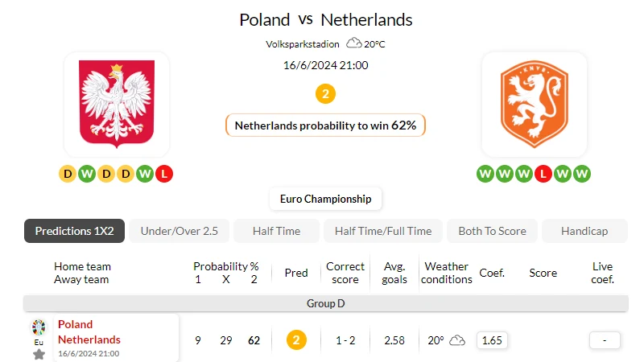
Task: Click the Euro Championship button
Action: point(326,199)
